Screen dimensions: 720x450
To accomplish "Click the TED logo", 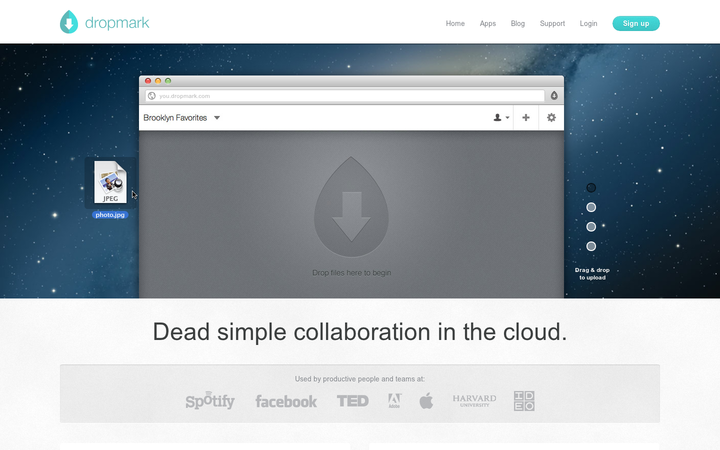I will [x=353, y=401].
